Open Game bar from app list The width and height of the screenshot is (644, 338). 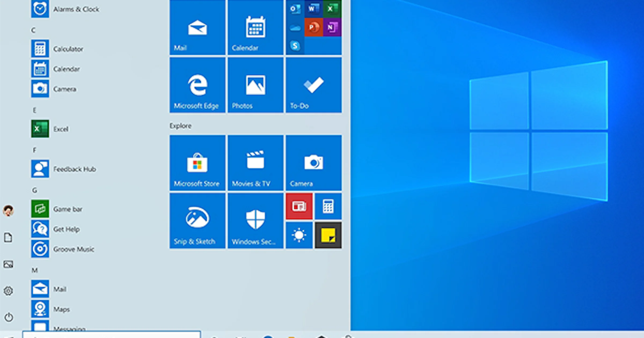pos(57,209)
